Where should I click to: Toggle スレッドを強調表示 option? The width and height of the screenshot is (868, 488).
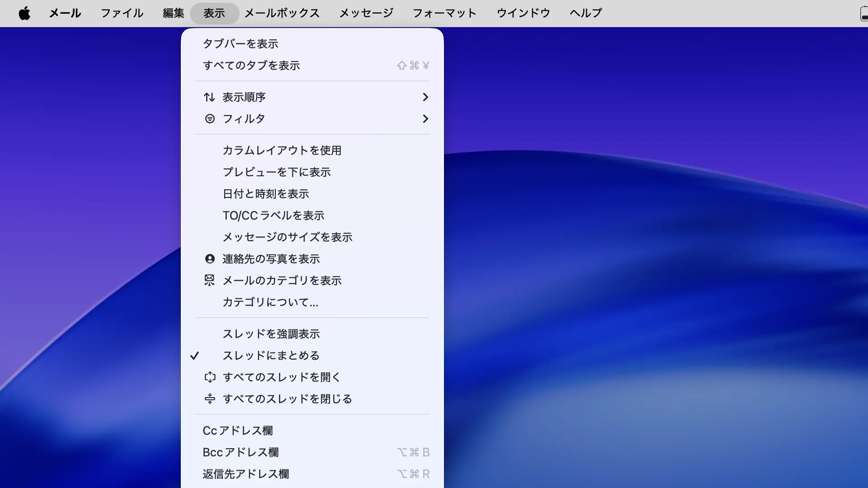(271, 334)
